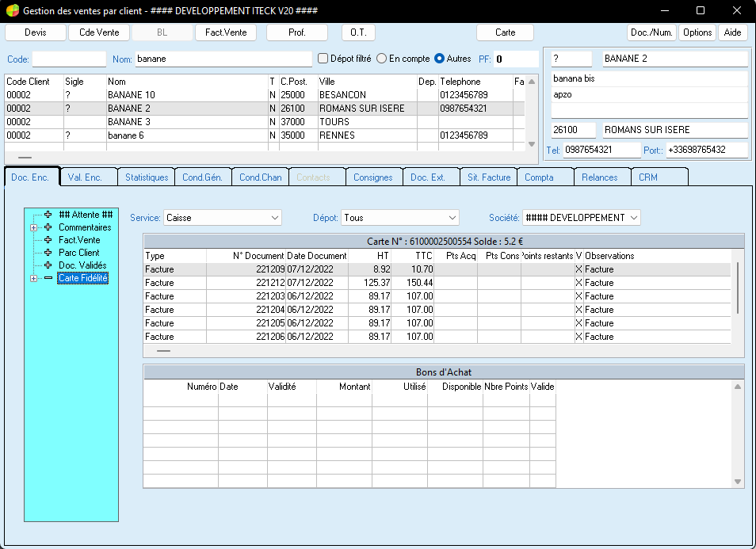Click the up arrow of the Bons d'Achat scrollbar
This screenshot has height=549, width=756.
coord(737,387)
